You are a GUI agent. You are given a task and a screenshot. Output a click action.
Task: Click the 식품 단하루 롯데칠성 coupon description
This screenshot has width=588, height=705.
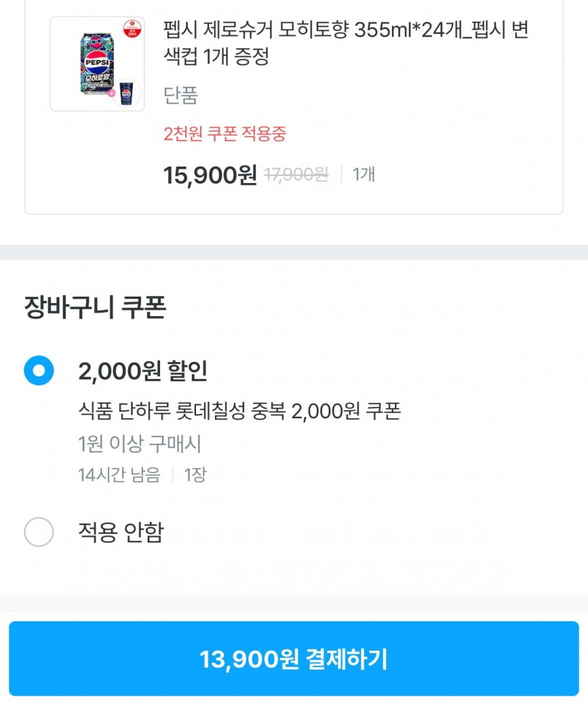238,411
